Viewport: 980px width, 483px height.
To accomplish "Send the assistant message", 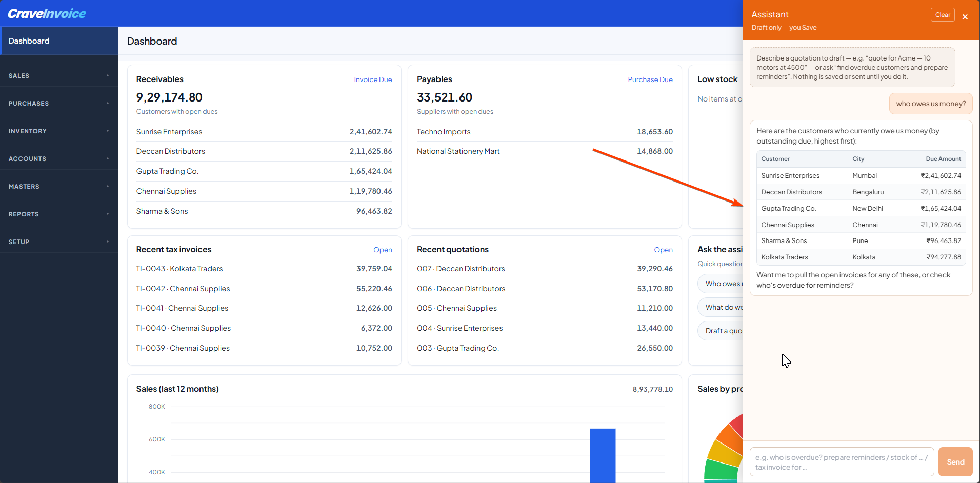I will coord(955,462).
